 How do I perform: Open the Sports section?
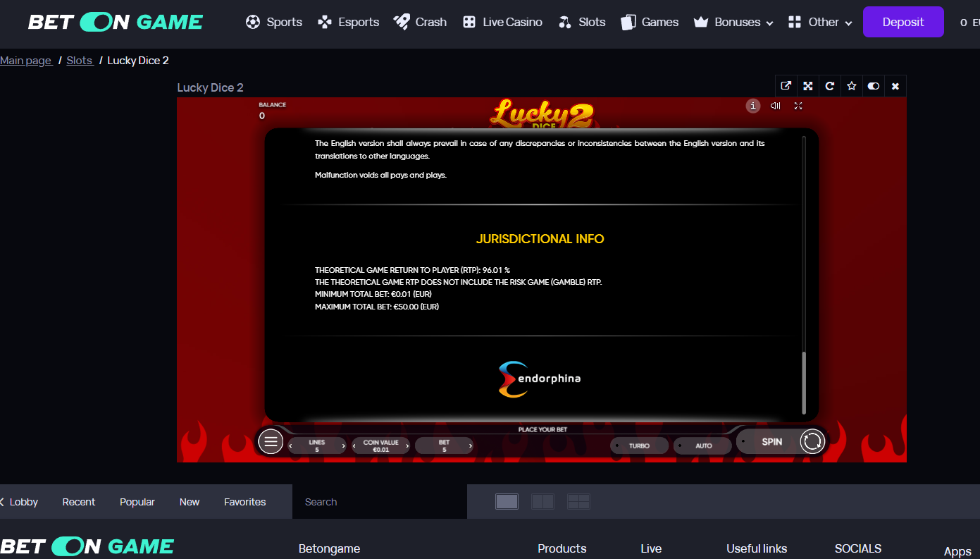[274, 22]
